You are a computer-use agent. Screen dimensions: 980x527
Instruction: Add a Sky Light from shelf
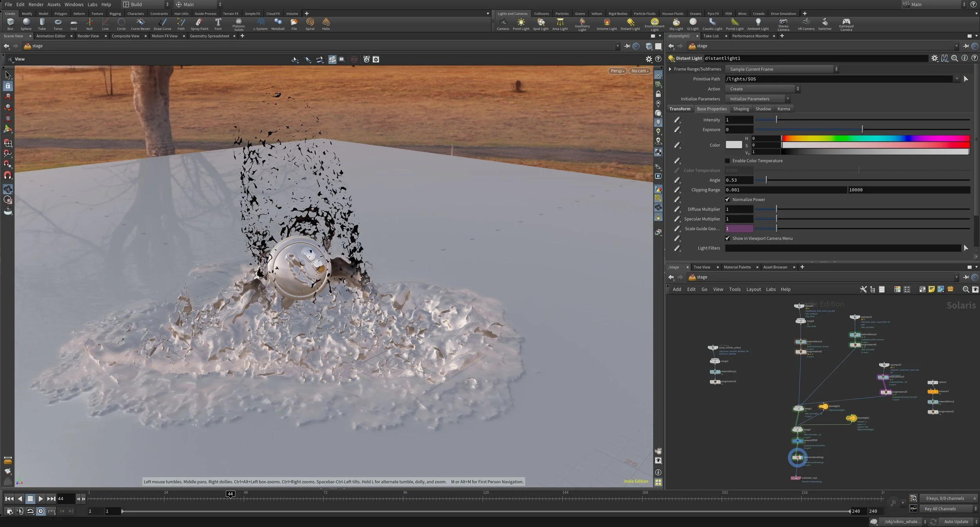pos(676,24)
